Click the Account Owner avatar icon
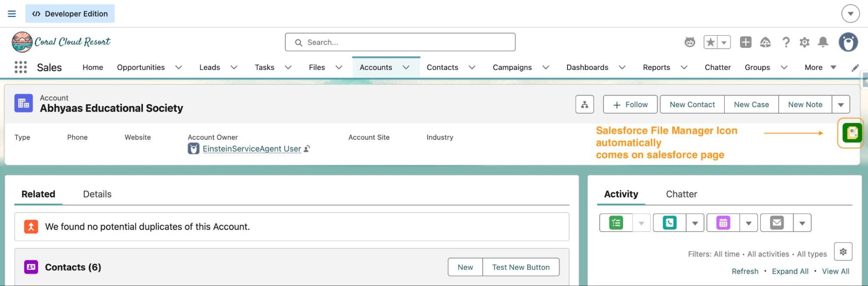 [193, 149]
